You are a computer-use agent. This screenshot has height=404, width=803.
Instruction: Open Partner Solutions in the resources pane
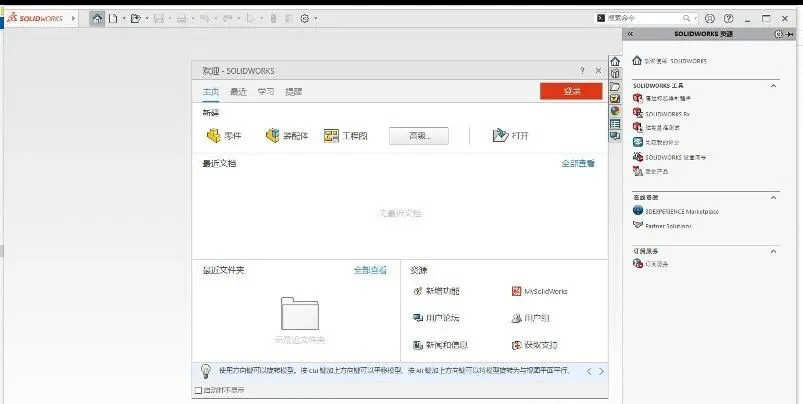662,225
